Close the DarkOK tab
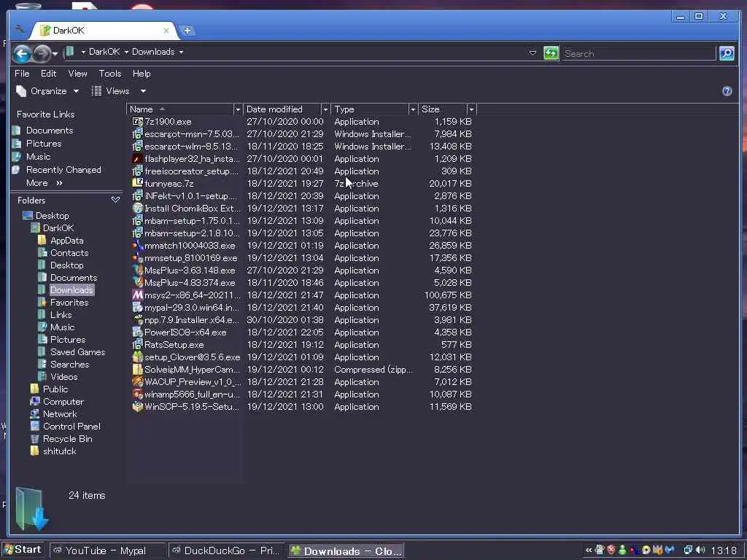 coord(166,31)
